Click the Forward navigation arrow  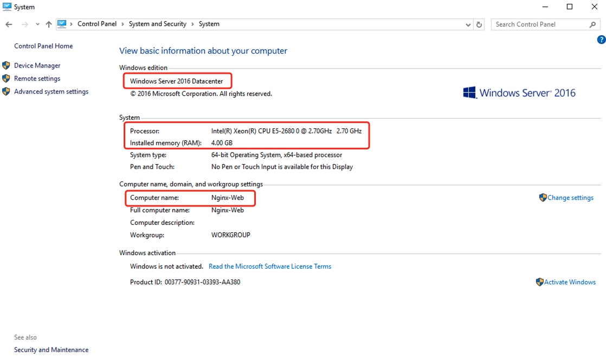tap(25, 24)
